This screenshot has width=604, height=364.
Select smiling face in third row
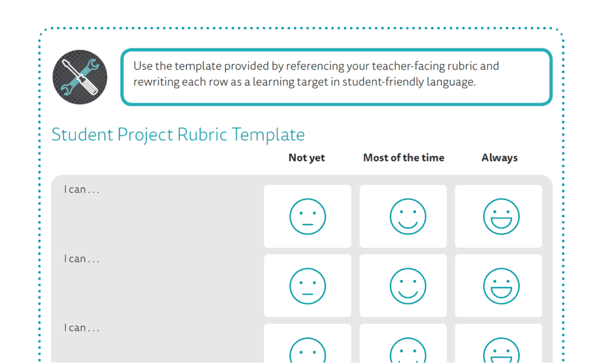408,350
